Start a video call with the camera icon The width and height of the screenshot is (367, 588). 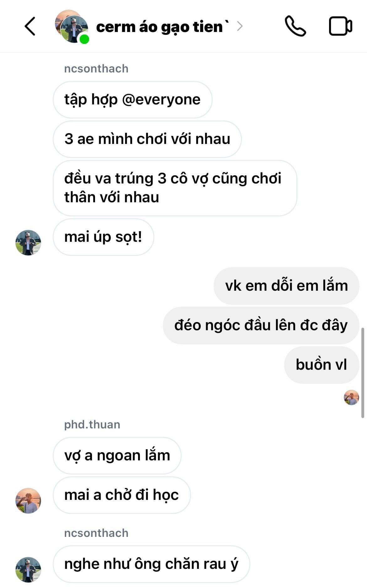click(341, 26)
